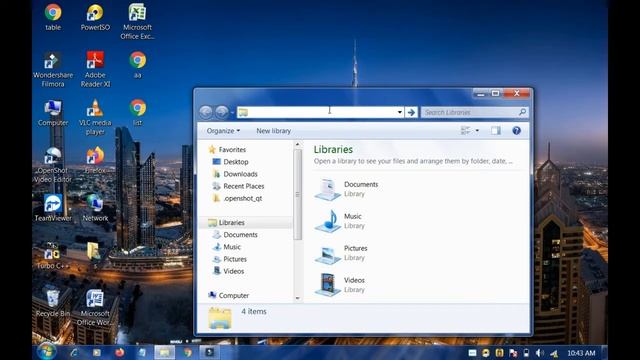The image size is (640, 360).
Task: Click inside the Explorer address bar
Action: coord(320,112)
